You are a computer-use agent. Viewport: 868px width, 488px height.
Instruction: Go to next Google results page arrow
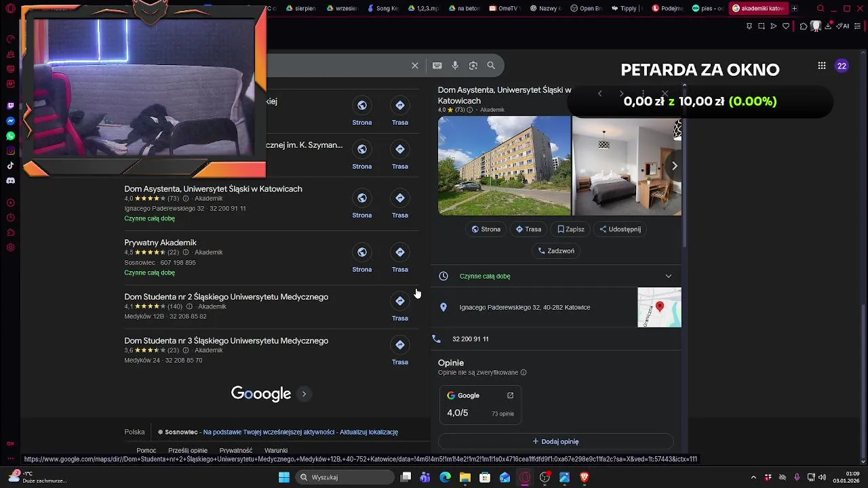(x=304, y=394)
